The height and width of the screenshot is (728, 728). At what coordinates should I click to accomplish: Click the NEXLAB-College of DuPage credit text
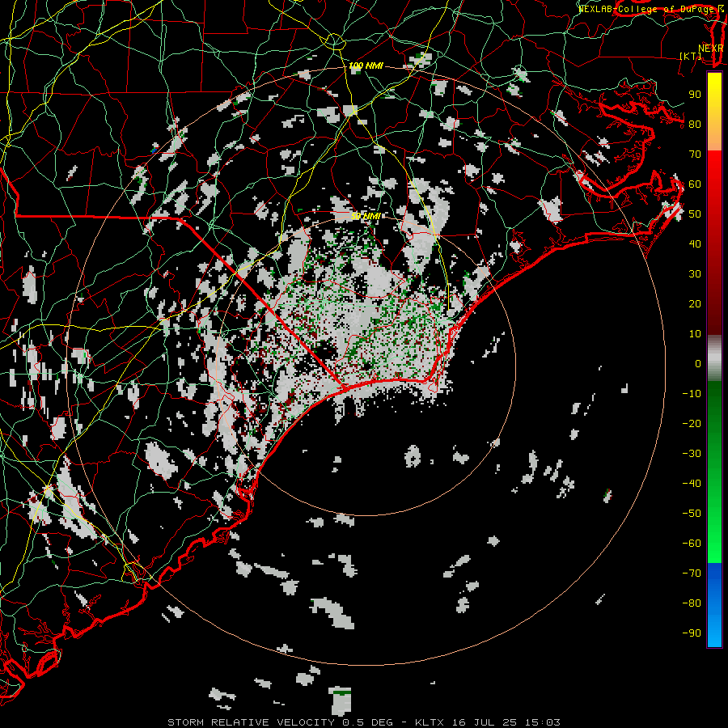[x=651, y=9]
